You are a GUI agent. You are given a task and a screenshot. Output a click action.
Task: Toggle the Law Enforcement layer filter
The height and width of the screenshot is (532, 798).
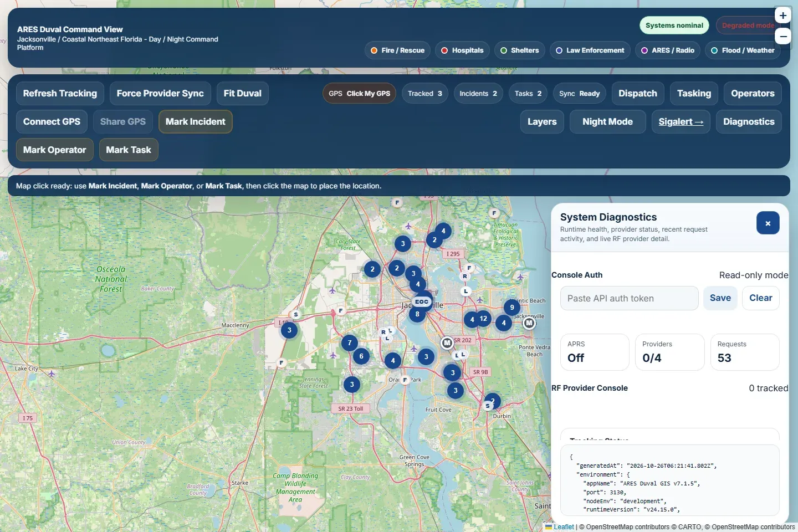(x=590, y=50)
